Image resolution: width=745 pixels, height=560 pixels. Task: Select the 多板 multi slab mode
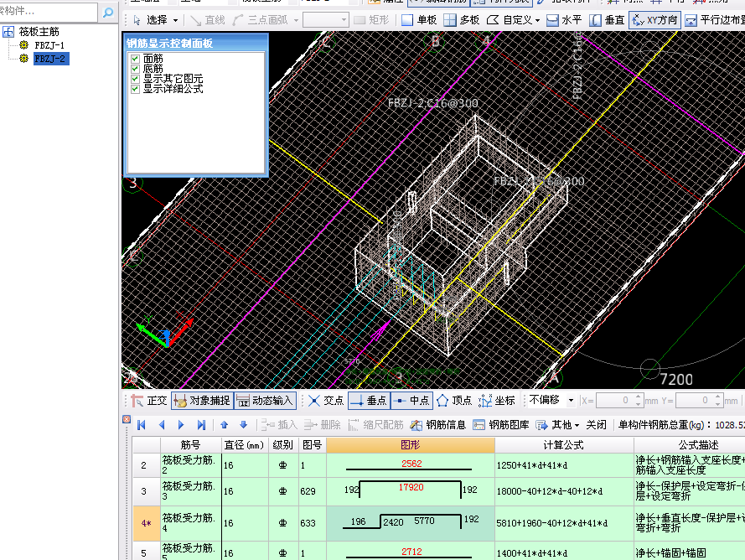pyautogui.click(x=462, y=20)
